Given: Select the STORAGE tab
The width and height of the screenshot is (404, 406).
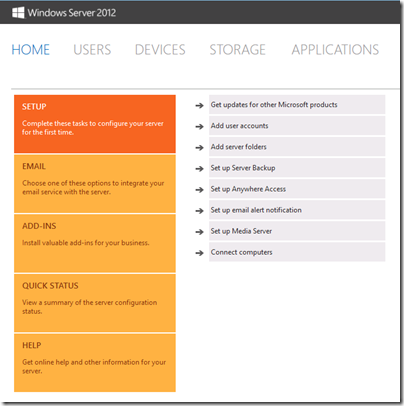Looking at the screenshot, I should (x=237, y=50).
